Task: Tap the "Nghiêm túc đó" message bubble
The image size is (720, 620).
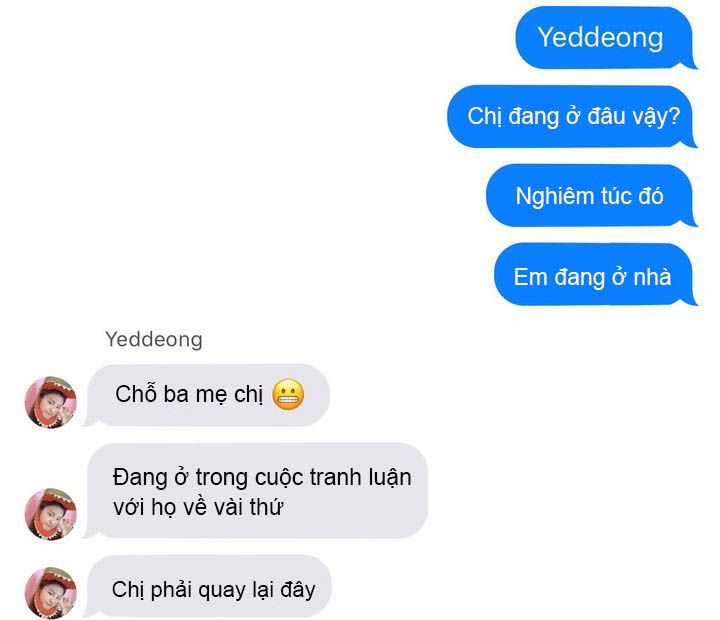Action: coord(591,195)
